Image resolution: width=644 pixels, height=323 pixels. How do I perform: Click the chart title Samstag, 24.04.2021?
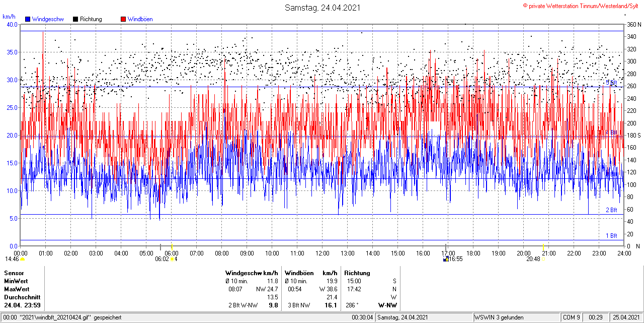(x=322, y=8)
